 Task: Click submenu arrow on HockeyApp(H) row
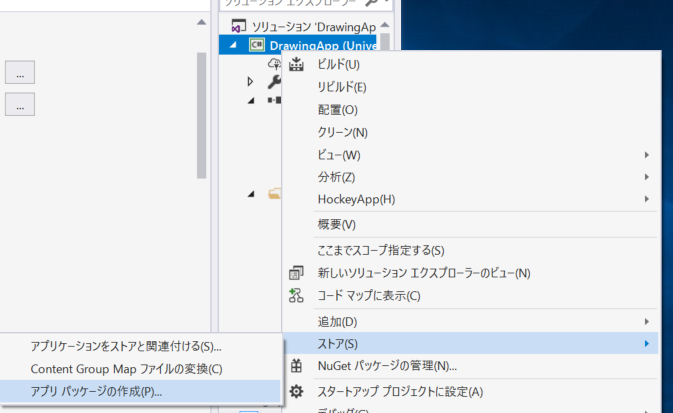[646, 199]
